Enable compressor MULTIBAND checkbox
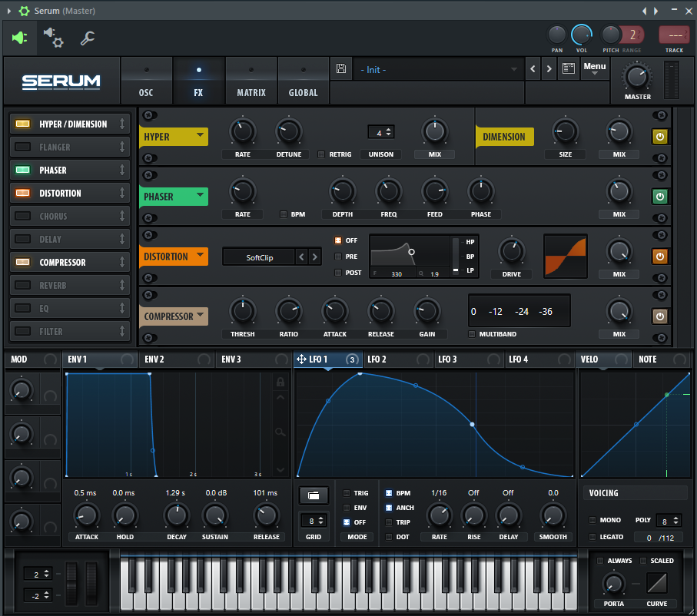Image resolution: width=697 pixels, height=616 pixels. (472, 334)
